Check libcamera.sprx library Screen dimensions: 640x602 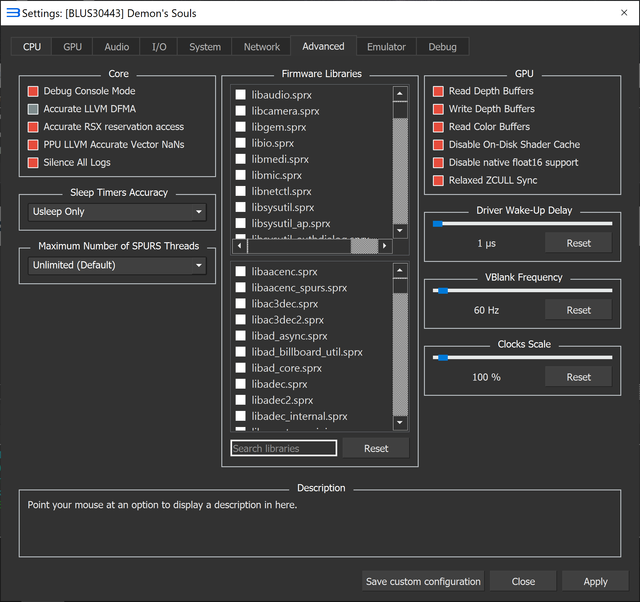241,111
